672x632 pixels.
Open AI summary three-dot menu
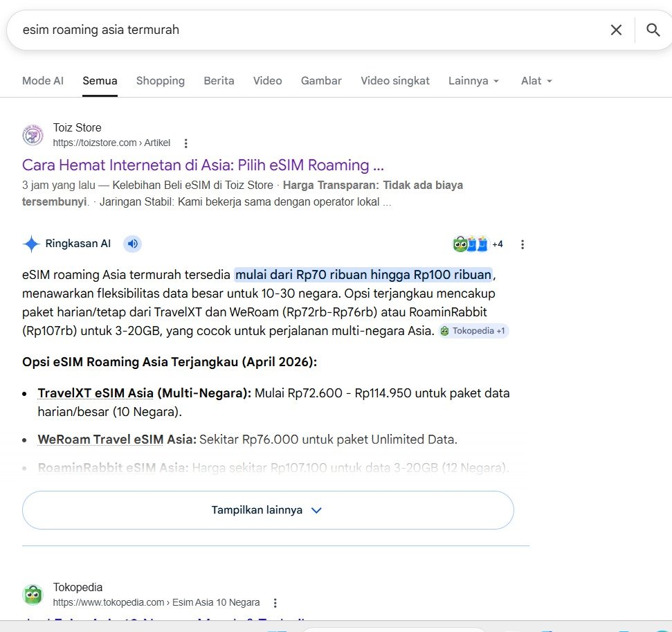point(522,244)
